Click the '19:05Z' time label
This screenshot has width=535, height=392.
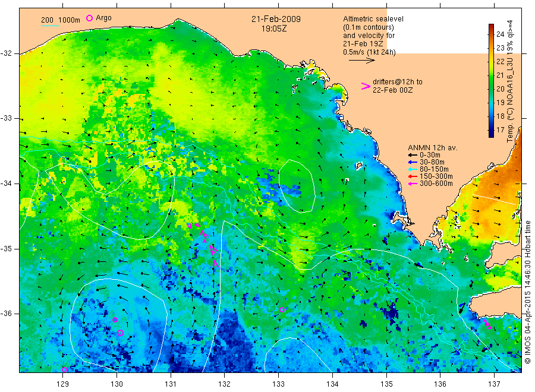(x=274, y=29)
